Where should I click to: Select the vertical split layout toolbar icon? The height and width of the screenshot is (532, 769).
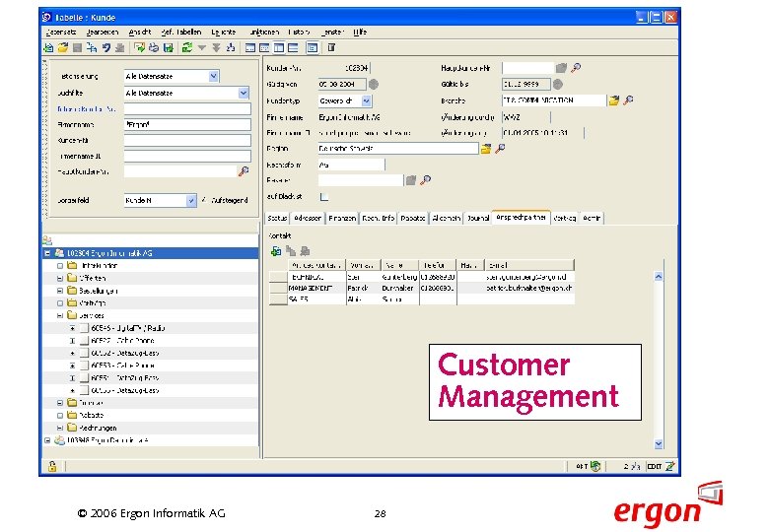click(279, 47)
